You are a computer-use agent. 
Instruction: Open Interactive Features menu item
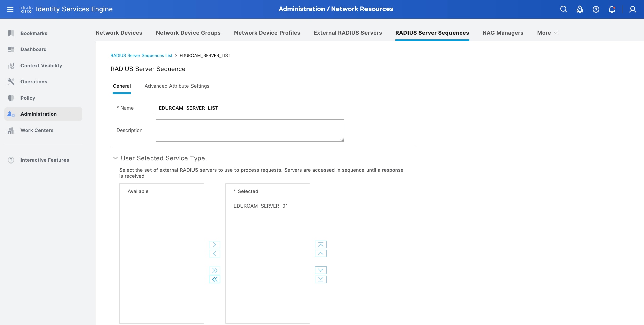click(45, 160)
